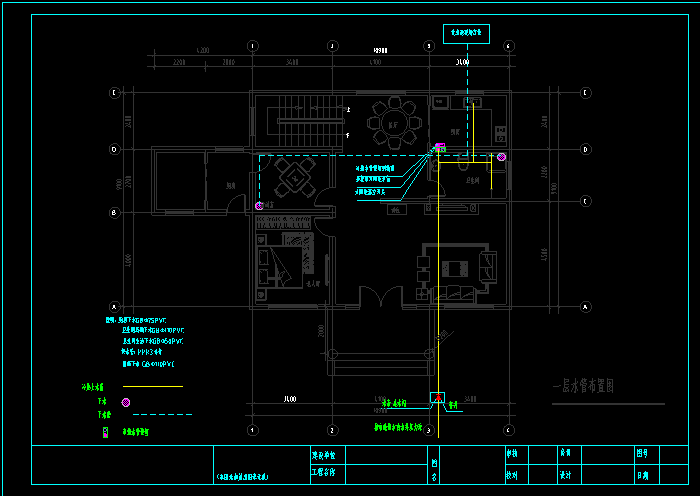Select the cyan dashed line in the legend
The width and height of the screenshot is (700, 496).
tap(162, 414)
